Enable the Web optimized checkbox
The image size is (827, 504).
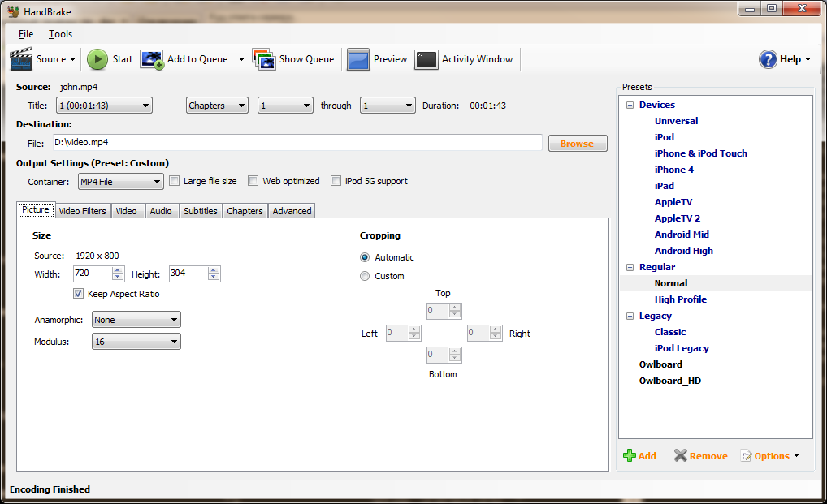click(253, 181)
